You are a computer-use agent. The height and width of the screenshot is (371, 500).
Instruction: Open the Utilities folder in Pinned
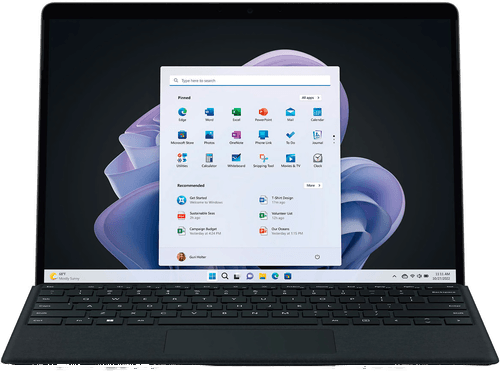[182, 160]
